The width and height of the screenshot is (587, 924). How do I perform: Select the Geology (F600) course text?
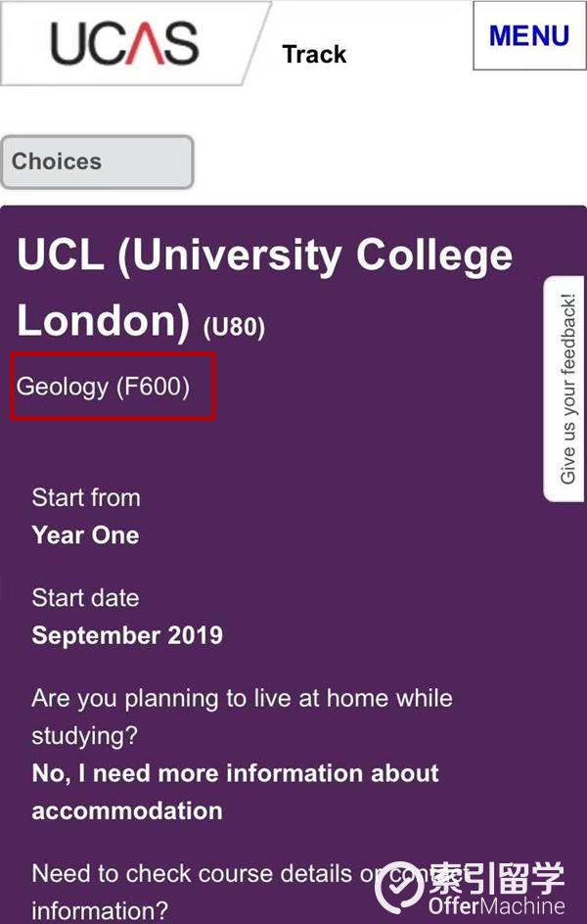[x=103, y=387]
